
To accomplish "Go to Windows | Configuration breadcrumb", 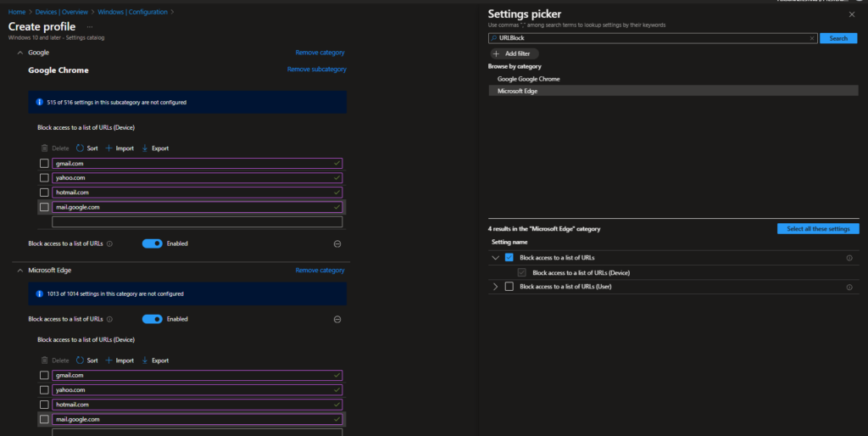I will pyautogui.click(x=133, y=12).
